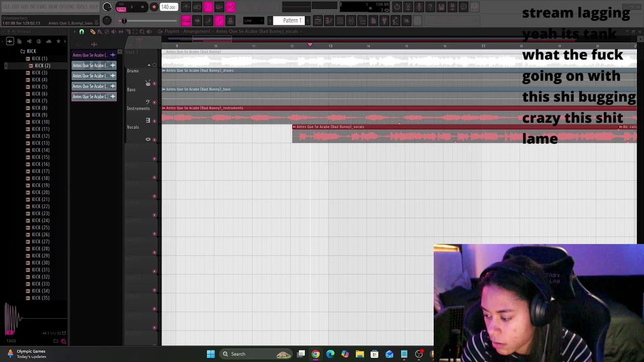Open the Channel rack view button
This screenshot has width=644, height=362.
(x=340, y=21)
